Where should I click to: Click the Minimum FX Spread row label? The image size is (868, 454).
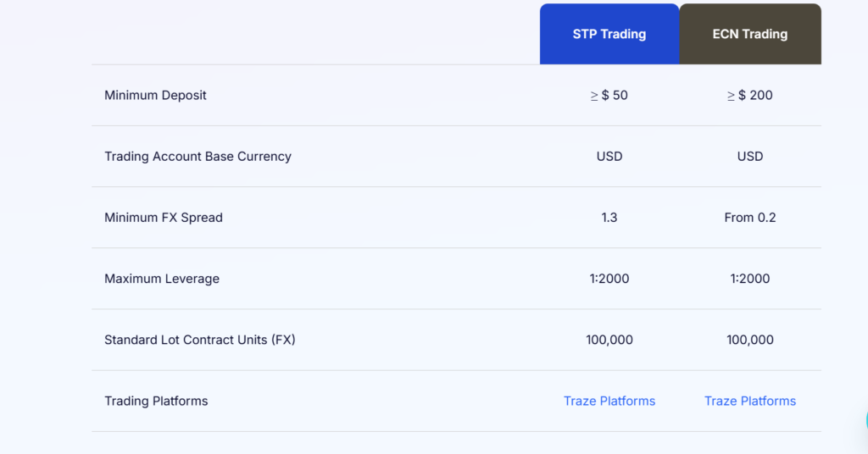[x=164, y=218]
